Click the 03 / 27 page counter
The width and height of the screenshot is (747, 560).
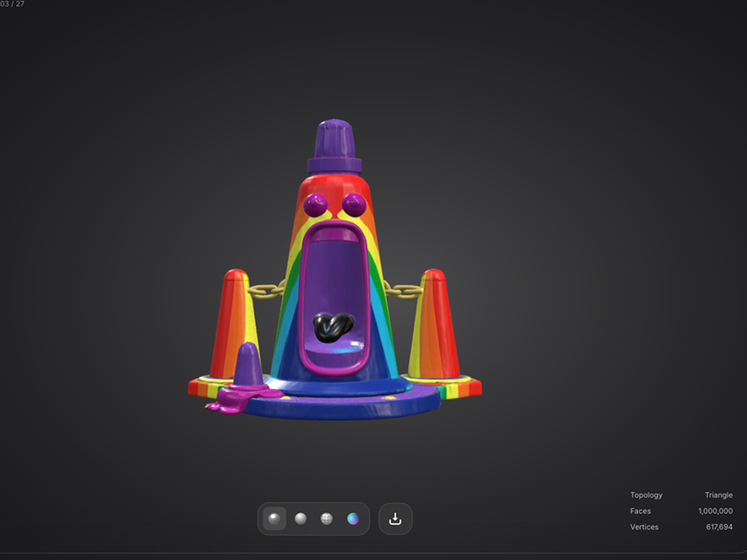[12, 4]
